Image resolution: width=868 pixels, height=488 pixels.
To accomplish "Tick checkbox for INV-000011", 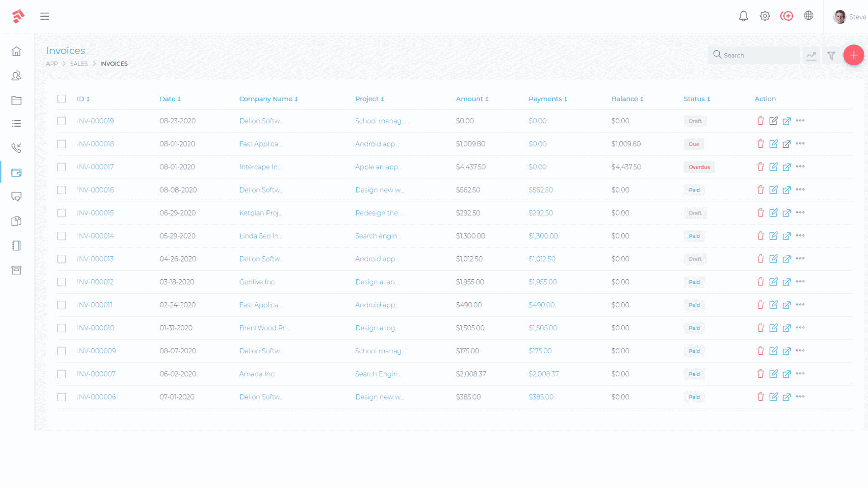I will [x=61, y=305].
